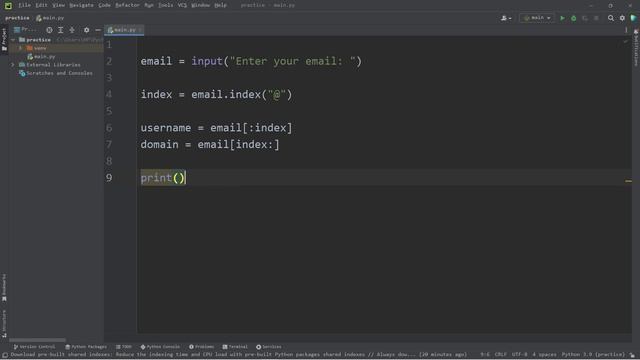Click email input code on line 2

(x=251, y=61)
